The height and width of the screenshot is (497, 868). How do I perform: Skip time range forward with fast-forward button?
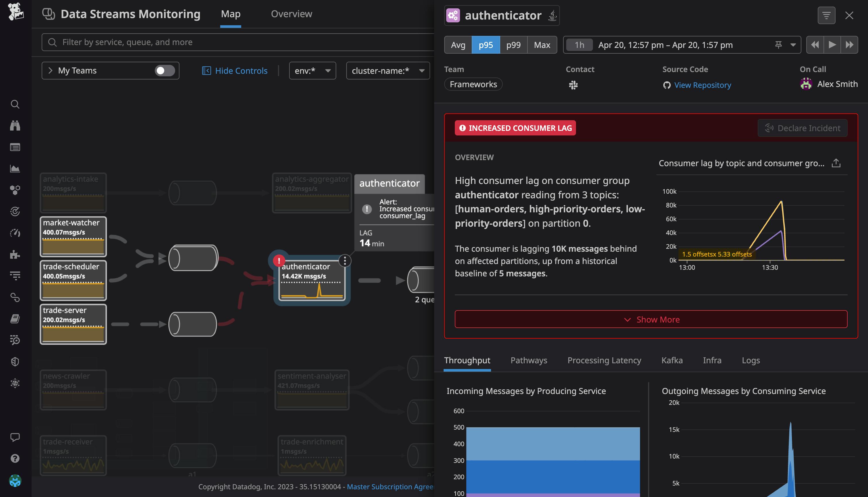tap(849, 45)
